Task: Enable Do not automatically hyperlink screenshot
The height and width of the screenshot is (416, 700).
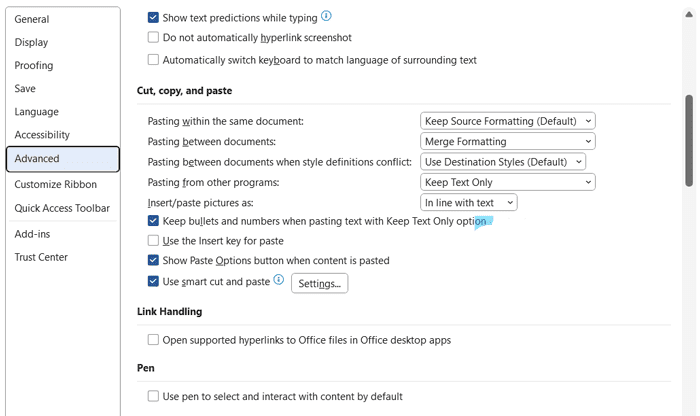Action: click(x=153, y=38)
